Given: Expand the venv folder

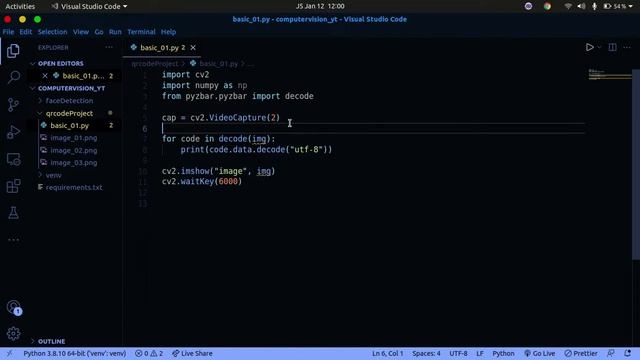Looking at the screenshot, I should pos(53,175).
